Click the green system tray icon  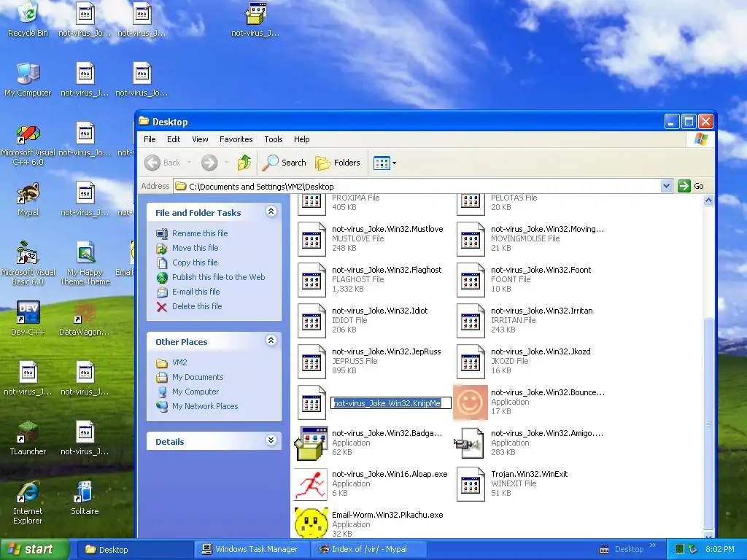click(680, 550)
